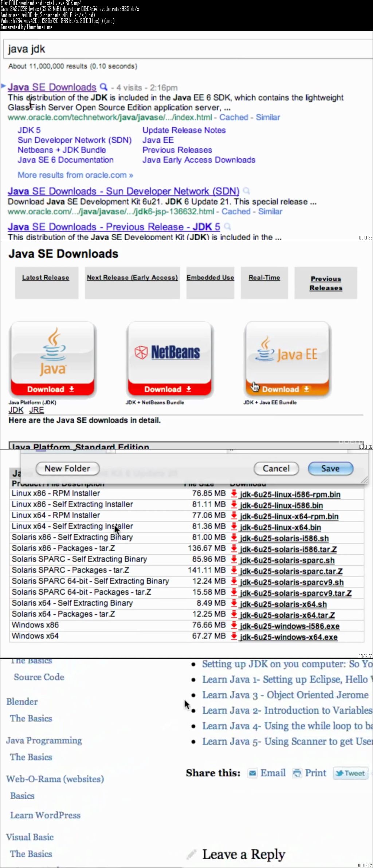Click the red download arrow for jdk-6u25-windows-x64.exe

coord(234,636)
